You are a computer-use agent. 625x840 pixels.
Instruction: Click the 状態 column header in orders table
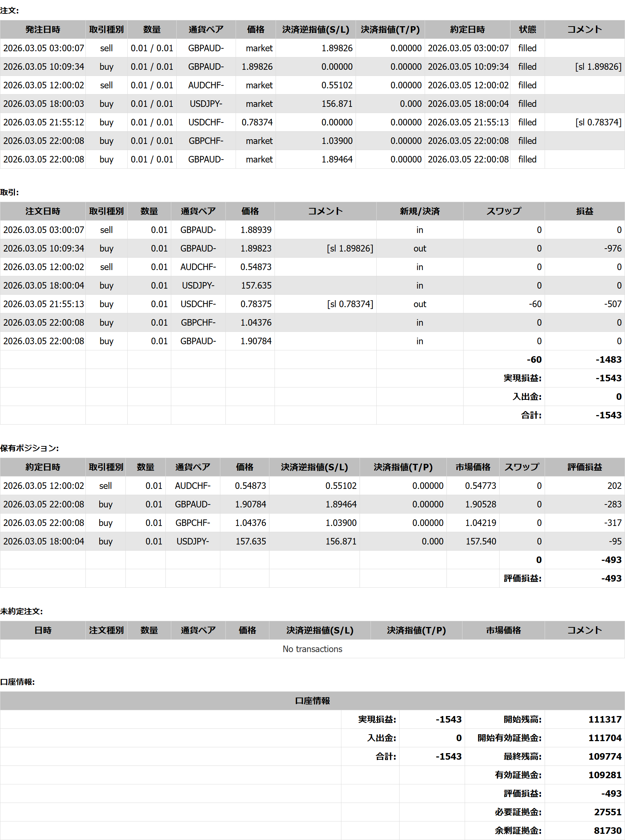(527, 29)
